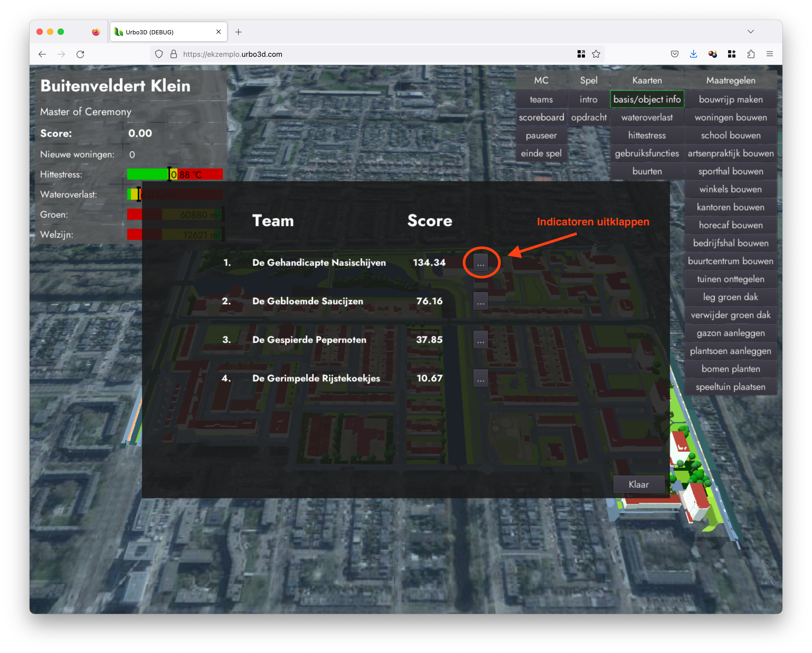Select the basis/object info map
This screenshot has height=653, width=812.
pos(647,100)
